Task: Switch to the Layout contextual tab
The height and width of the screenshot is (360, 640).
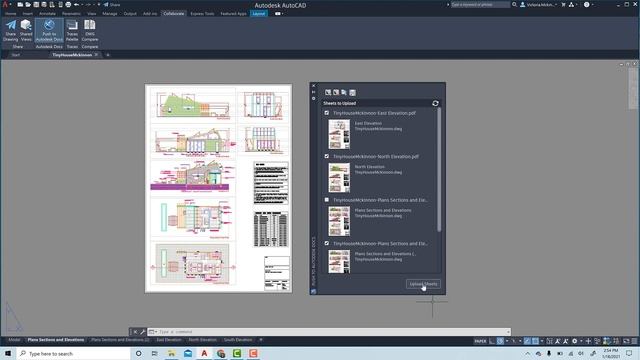Action: click(x=259, y=13)
